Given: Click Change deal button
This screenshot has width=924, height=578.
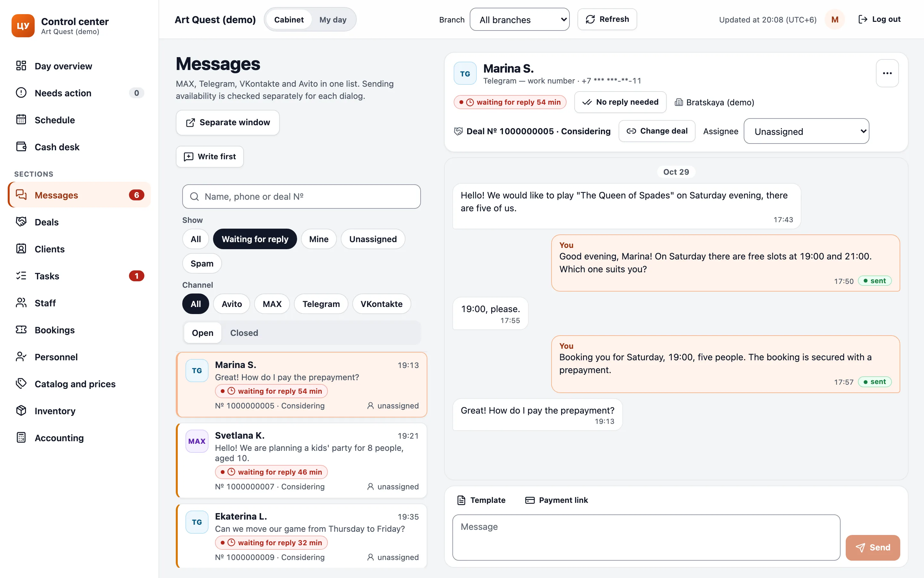Looking at the screenshot, I should (x=657, y=131).
